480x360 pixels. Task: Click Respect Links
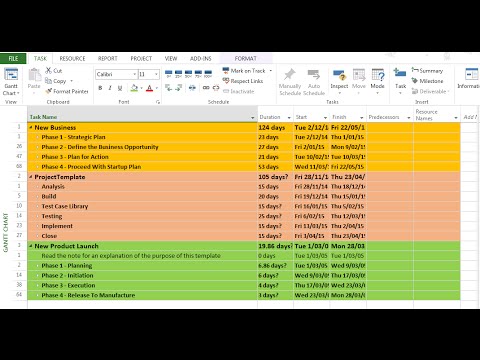coord(243,81)
